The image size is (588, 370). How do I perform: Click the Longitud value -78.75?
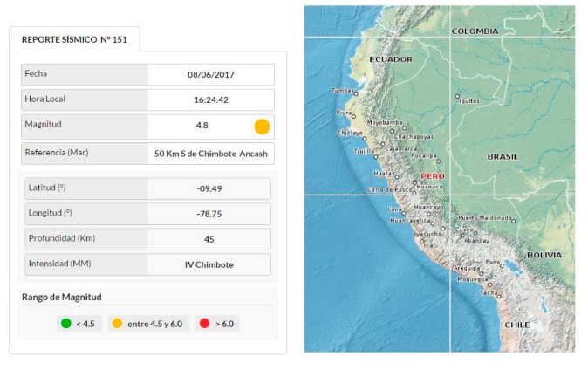[x=209, y=214]
